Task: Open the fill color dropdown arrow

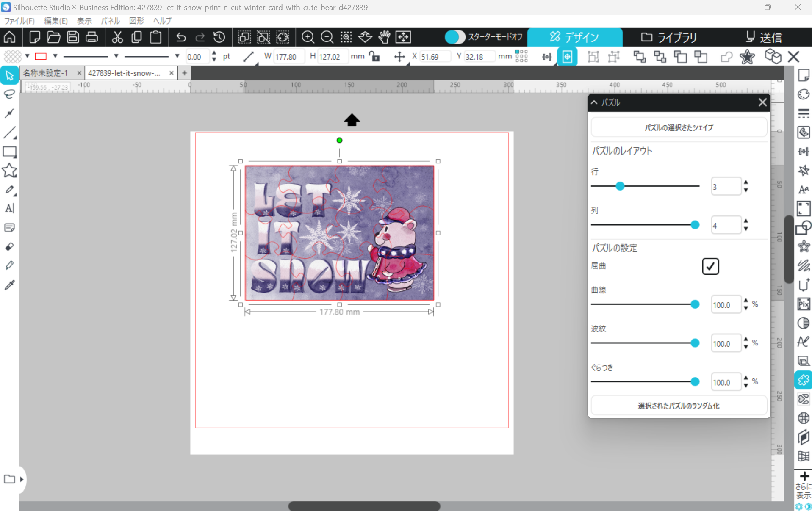Action: point(27,56)
